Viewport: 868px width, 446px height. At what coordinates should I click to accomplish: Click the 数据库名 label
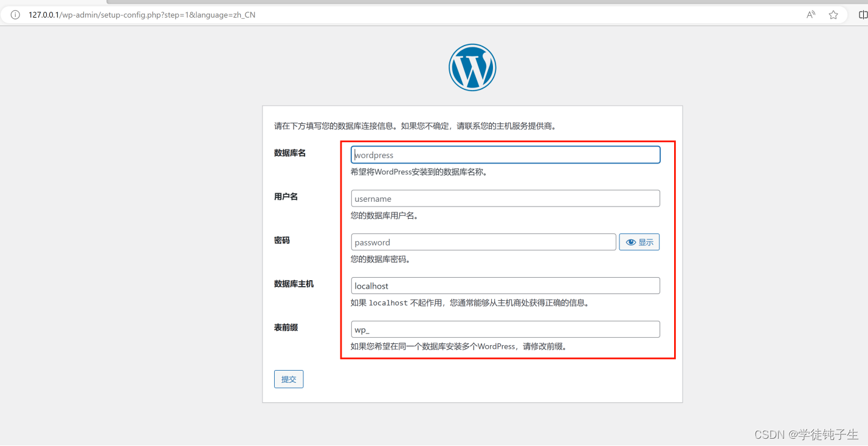(x=290, y=153)
